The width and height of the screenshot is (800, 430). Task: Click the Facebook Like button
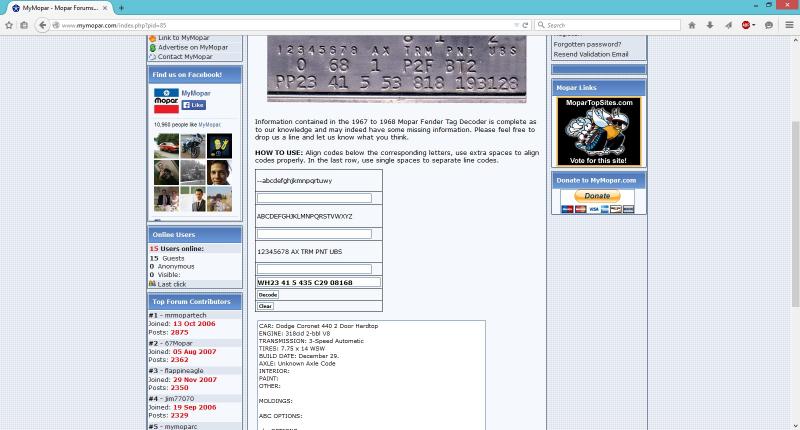coord(194,105)
